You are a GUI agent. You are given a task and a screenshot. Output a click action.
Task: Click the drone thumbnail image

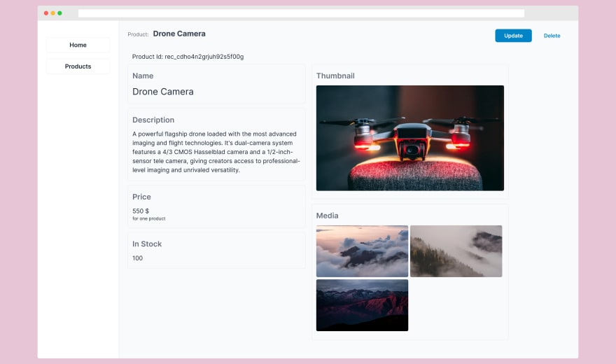[409, 138]
